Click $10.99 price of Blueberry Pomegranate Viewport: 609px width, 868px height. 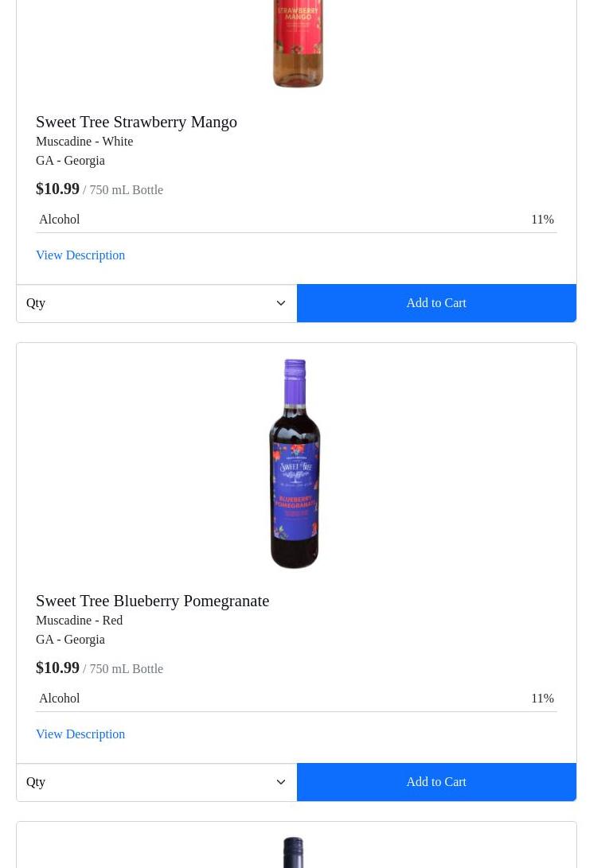pyautogui.click(x=57, y=668)
